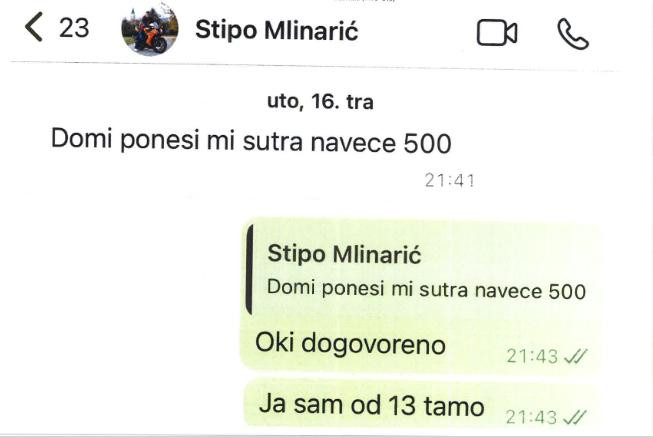Tap double check marks on 'Oki dogovoreno'
Screen dimensions: 653x438
coord(575,356)
